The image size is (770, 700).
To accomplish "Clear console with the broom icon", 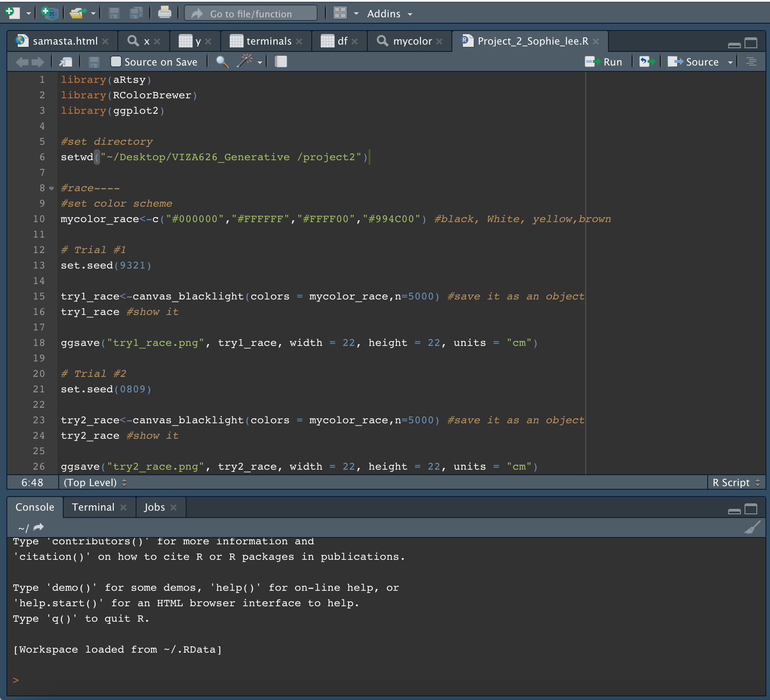I will point(752,527).
